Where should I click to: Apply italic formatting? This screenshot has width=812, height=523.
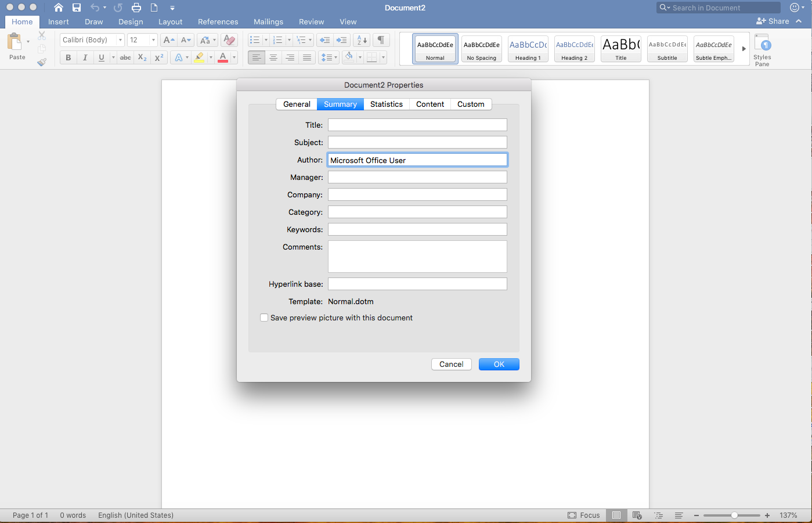pyautogui.click(x=84, y=57)
